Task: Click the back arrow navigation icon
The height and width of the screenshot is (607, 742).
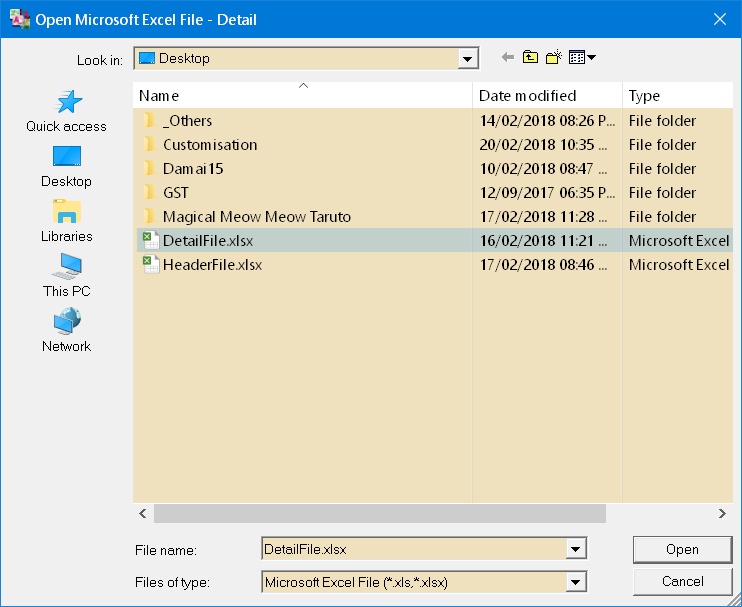Action: tap(508, 58)
